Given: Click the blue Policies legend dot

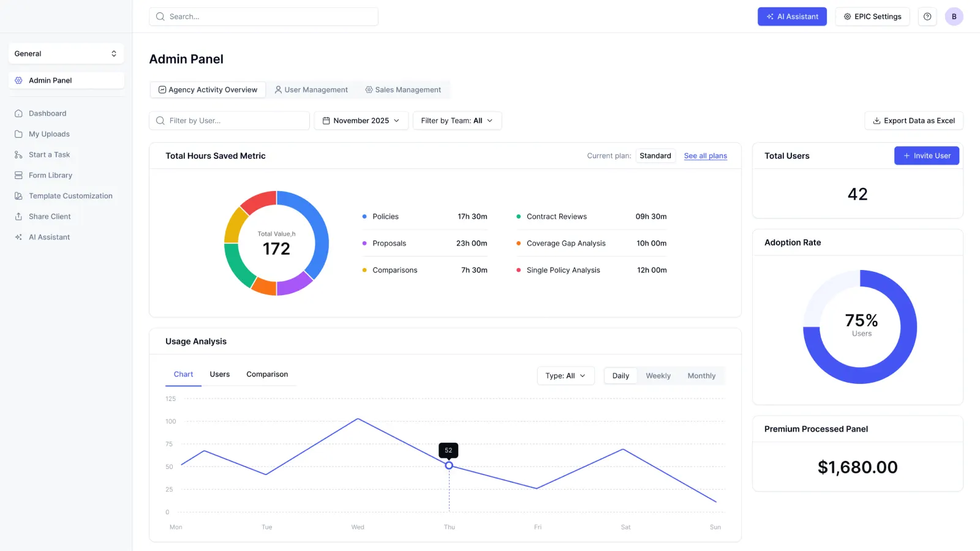Looking at the screenshot, I should coord(364,217).
